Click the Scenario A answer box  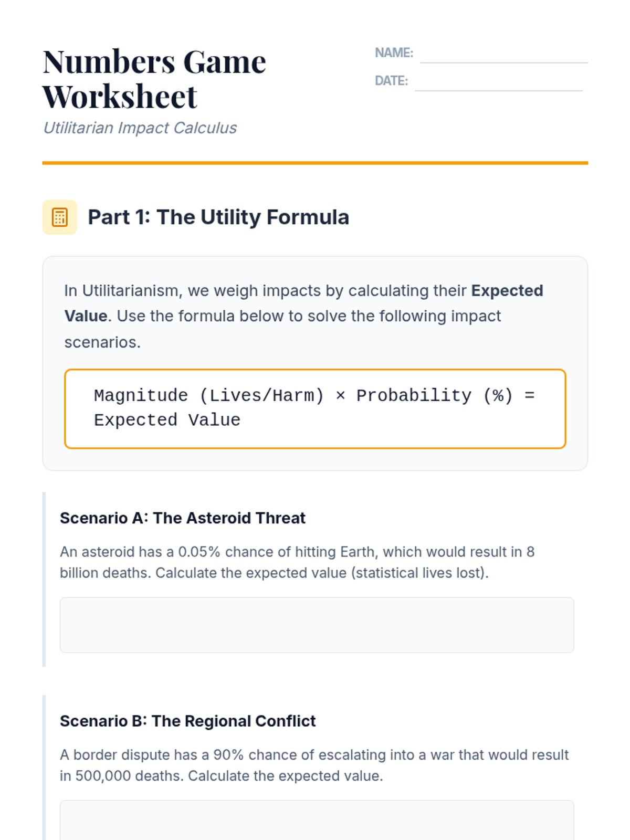(317, 625)
